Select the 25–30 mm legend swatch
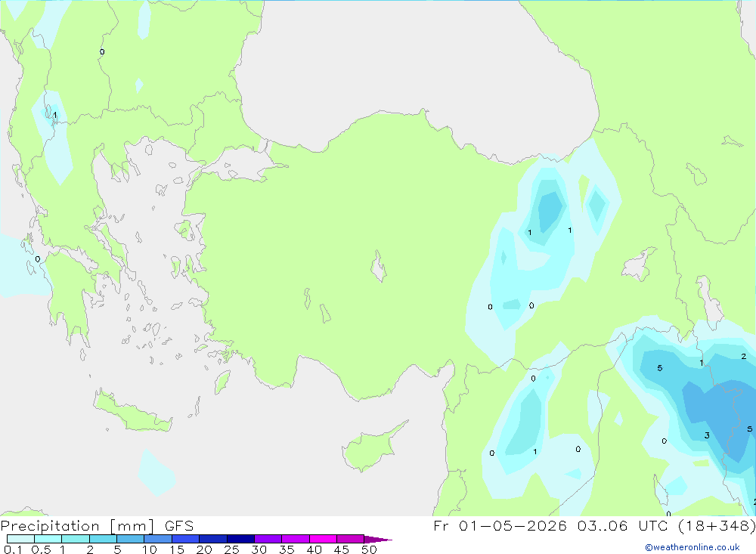This screenshot has width=756, height=554. coord(240,539)
